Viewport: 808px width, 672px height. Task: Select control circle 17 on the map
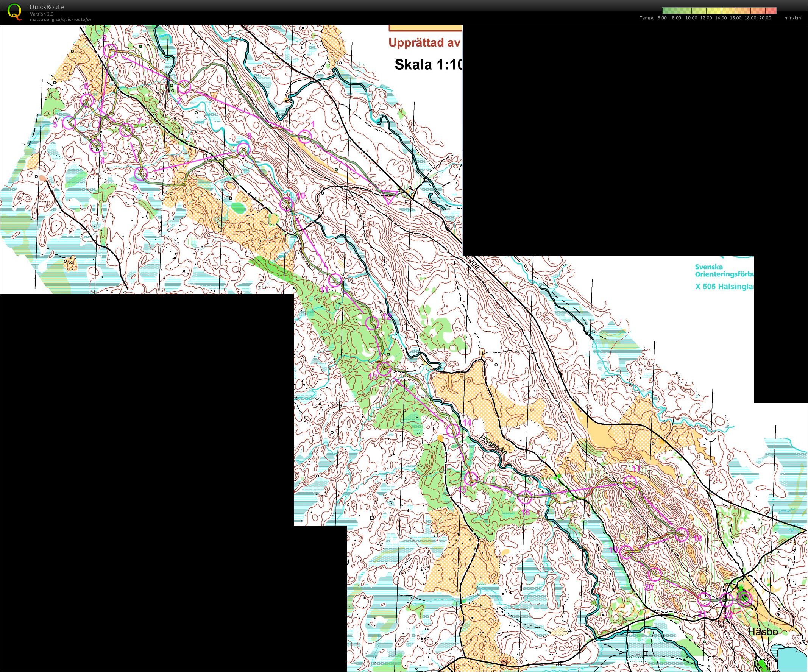(630, 482)
